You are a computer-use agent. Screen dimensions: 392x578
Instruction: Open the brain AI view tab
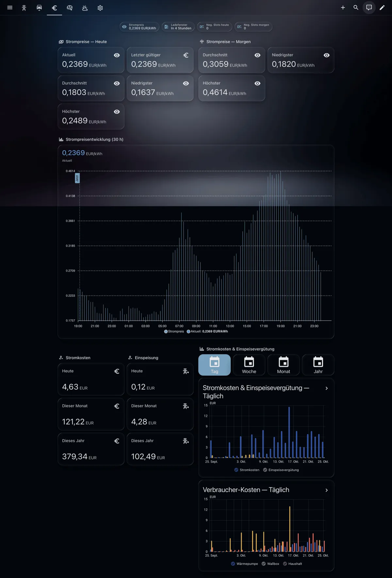(x=70, y=8)
